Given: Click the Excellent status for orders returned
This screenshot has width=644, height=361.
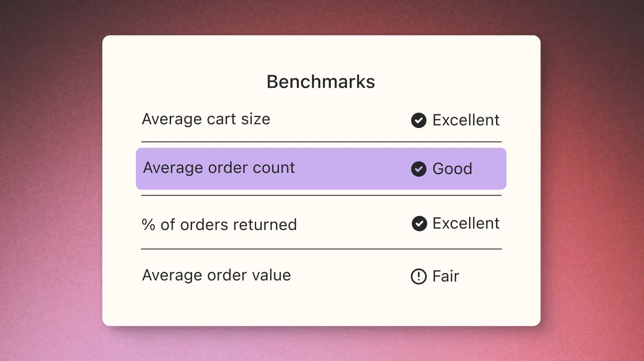Looking at the screenshot, I should click(x=466, y=224).
